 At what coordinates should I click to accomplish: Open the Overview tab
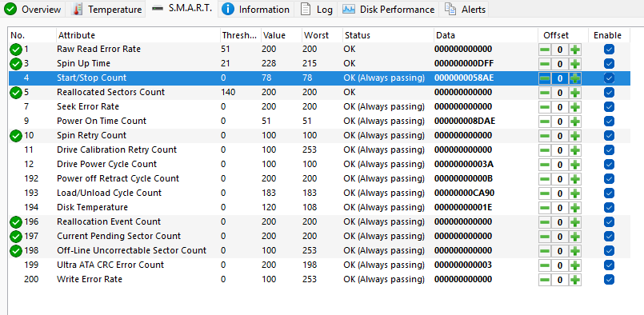tap(33, 9)
